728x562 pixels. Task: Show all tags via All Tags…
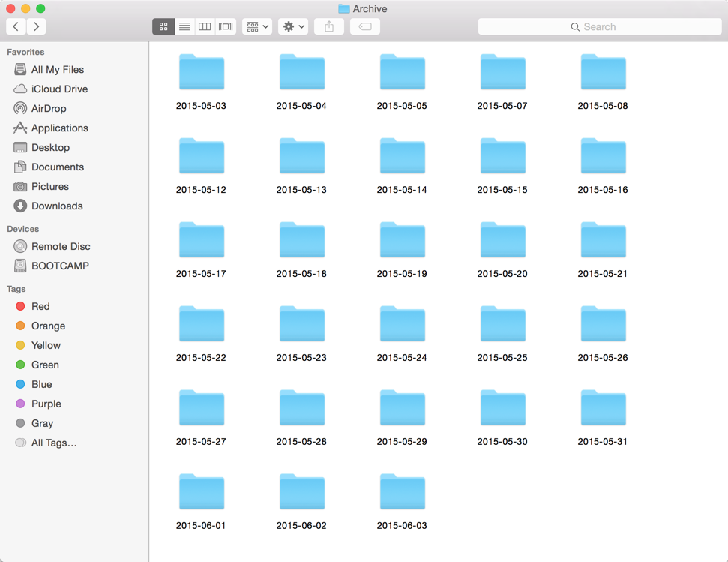tap(53, 443)
